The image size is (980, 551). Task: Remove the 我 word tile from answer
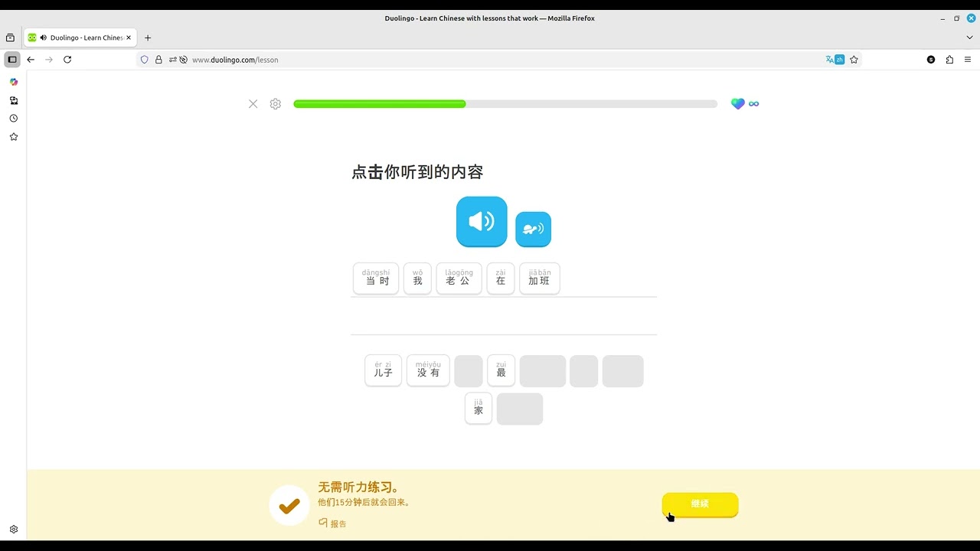[x=417, y=279]
